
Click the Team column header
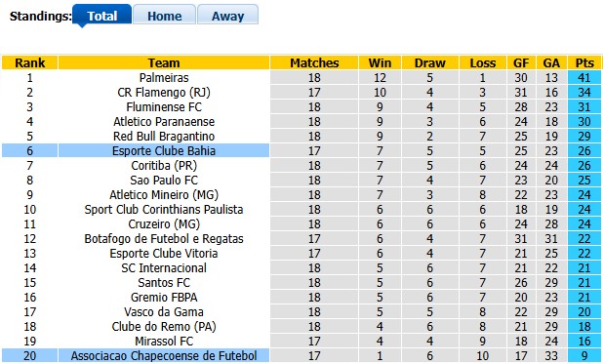(164, 62)
